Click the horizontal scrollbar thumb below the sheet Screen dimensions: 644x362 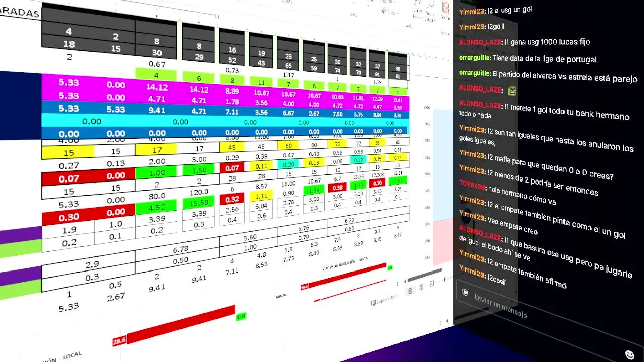tap(424, 276)
